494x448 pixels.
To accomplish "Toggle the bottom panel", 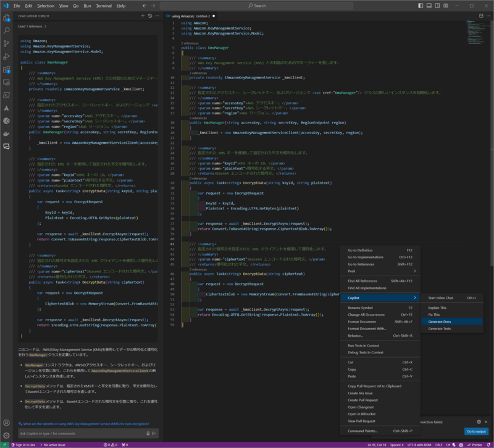I will pyautogui.click(x=429, y=6).
